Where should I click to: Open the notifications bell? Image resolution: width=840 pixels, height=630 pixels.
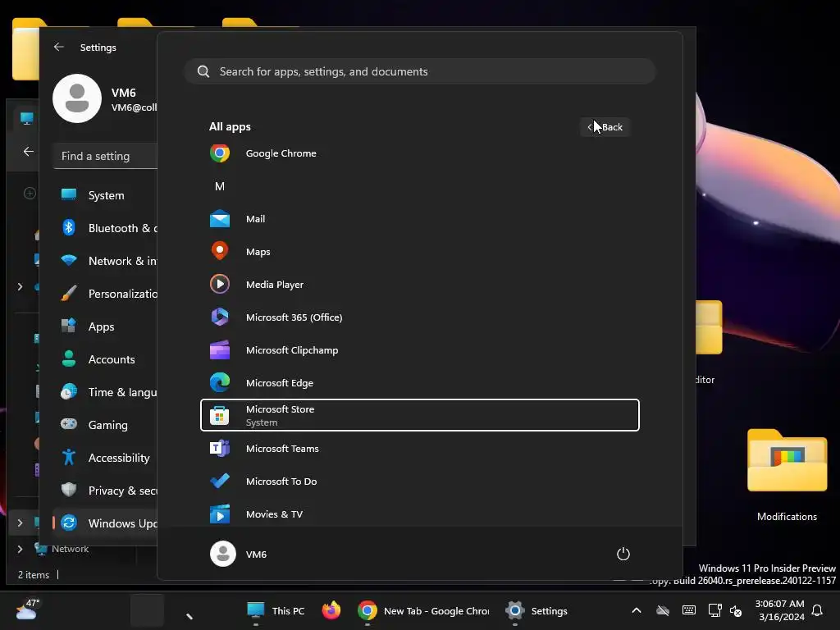point(818,610)
